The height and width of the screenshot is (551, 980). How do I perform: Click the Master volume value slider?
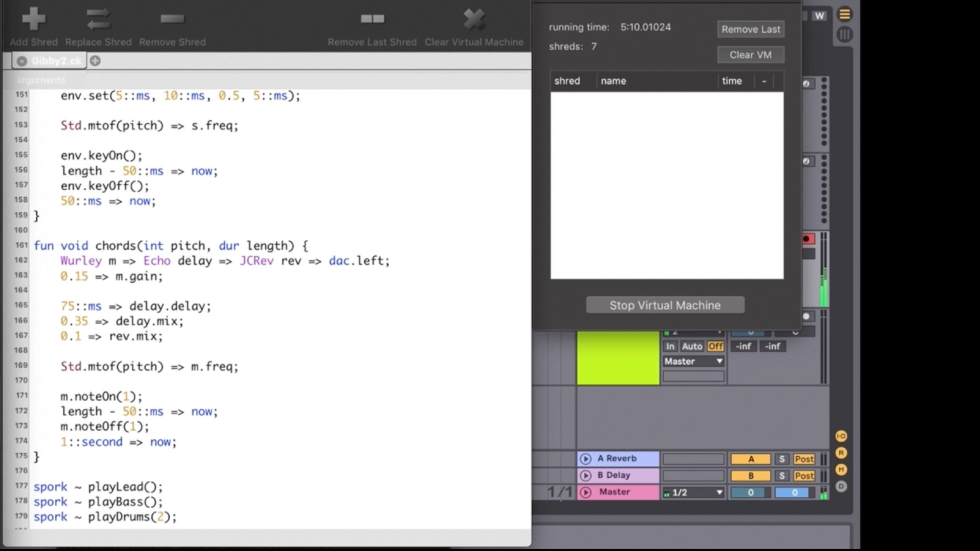click(x=750, y=492)
